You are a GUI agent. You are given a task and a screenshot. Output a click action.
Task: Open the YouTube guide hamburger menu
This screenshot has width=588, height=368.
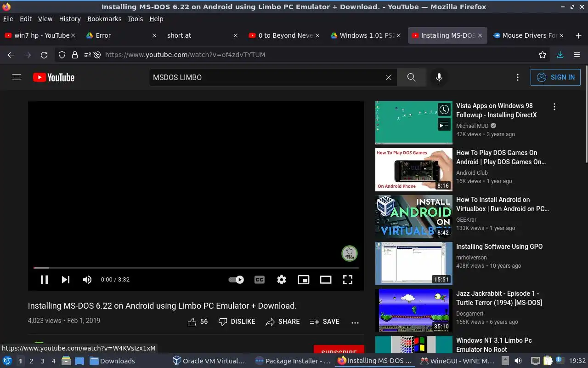pos(17,77)
